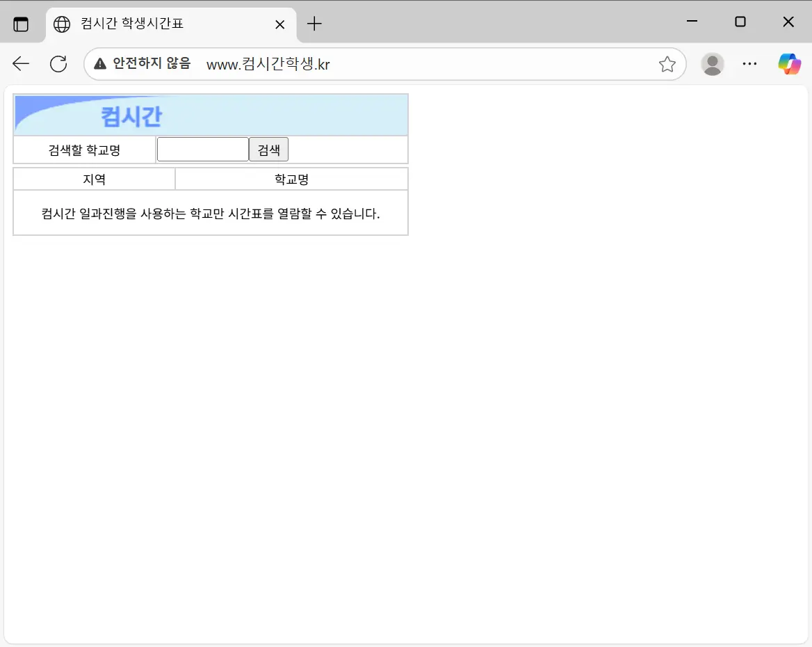Open the browser settings menu (three dots)

[x=749, y=63]
